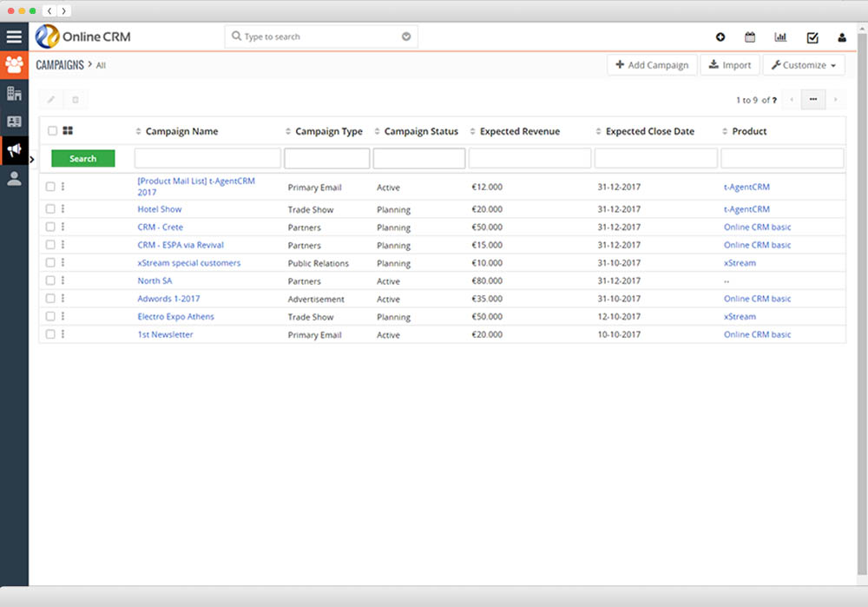Image resolution: width=868 pixels, height=607 pixels.
Task: Click the Type to search field
Action: point(321,36)
